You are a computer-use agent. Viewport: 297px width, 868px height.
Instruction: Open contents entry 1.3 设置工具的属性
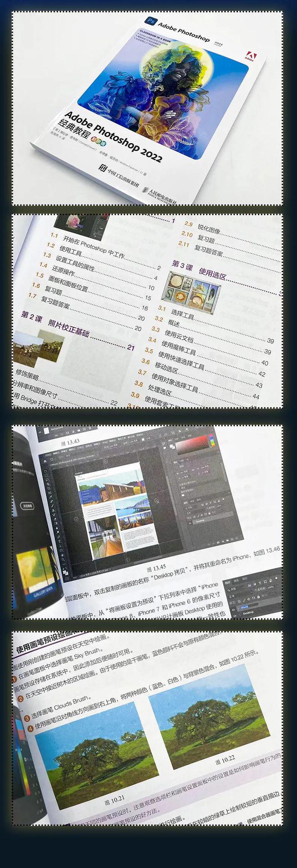point(69,262)
